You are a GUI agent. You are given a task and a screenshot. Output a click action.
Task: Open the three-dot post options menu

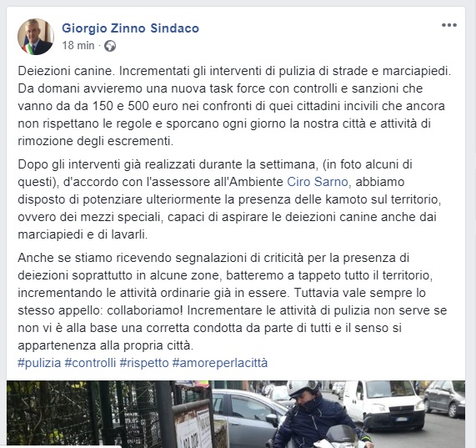coord(449,25)
